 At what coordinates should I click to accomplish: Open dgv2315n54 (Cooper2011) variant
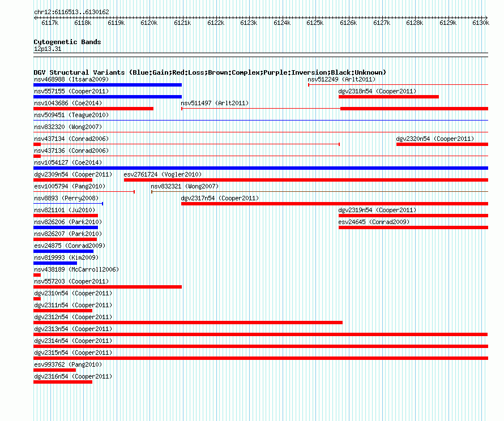click(x=73, y=353)
